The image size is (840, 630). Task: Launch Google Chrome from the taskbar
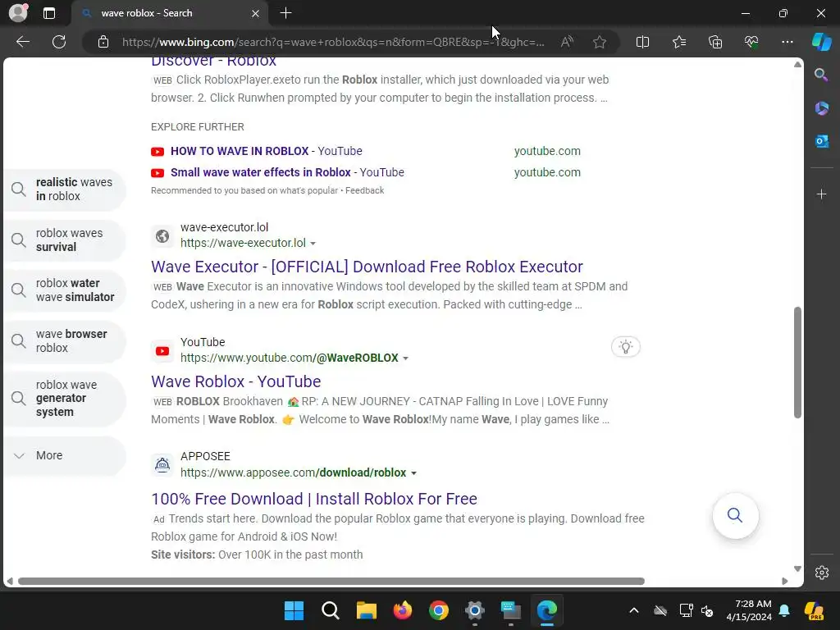pyautogui.click(x=439, y=610)
